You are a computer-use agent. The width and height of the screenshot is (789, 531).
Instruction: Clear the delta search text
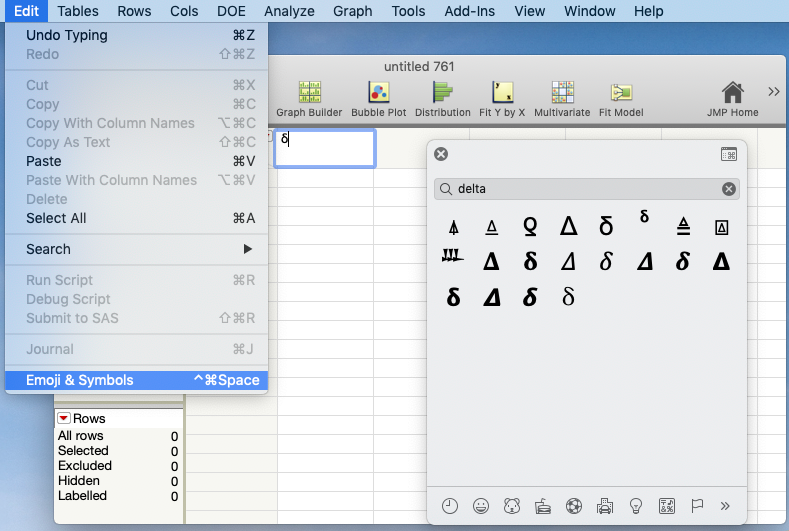tap(728, 189)
